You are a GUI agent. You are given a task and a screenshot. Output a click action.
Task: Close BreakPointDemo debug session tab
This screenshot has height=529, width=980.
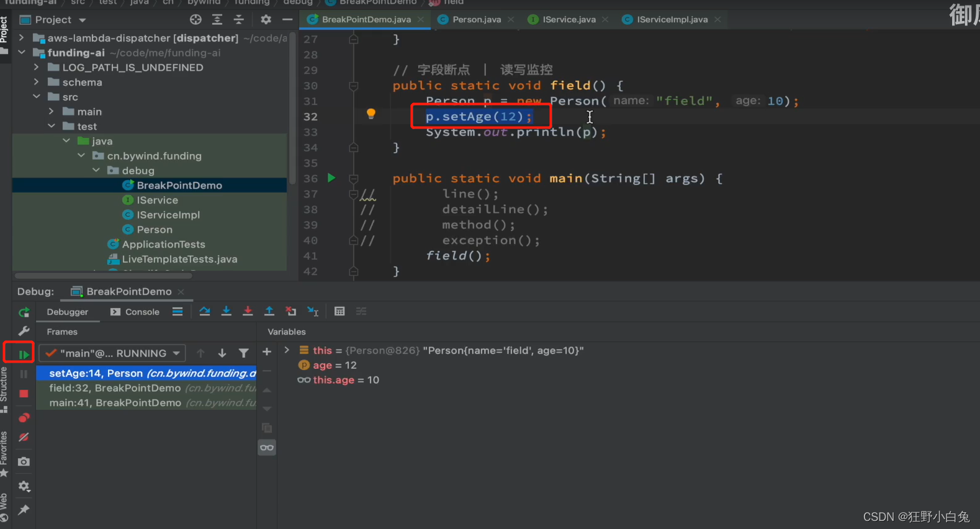[181, 292]
